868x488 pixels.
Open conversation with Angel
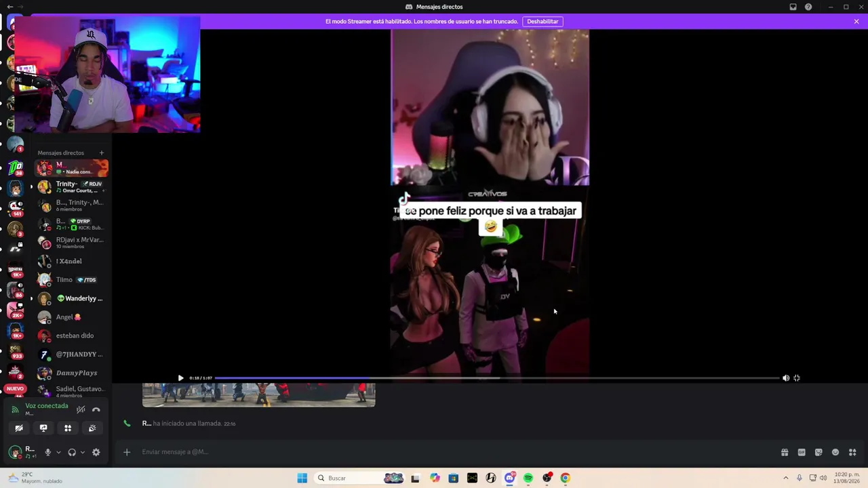click(x=72, y=317)
